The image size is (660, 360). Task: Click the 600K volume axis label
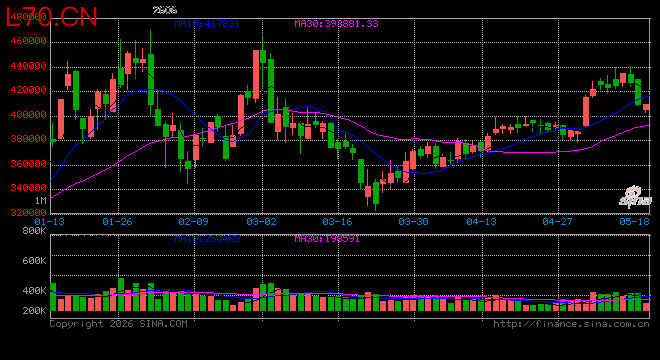tap(35, 261)
